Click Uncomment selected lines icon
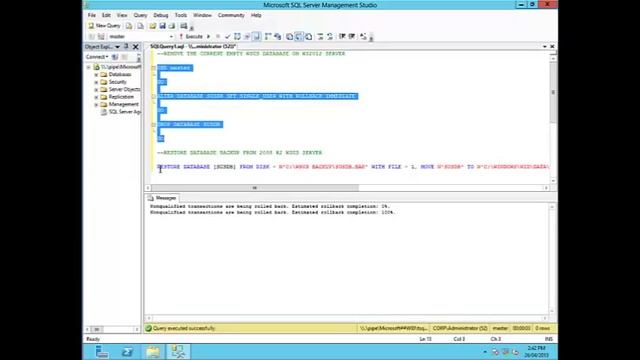640x360 pixels. pyautogui.click(x=330, y=36)
